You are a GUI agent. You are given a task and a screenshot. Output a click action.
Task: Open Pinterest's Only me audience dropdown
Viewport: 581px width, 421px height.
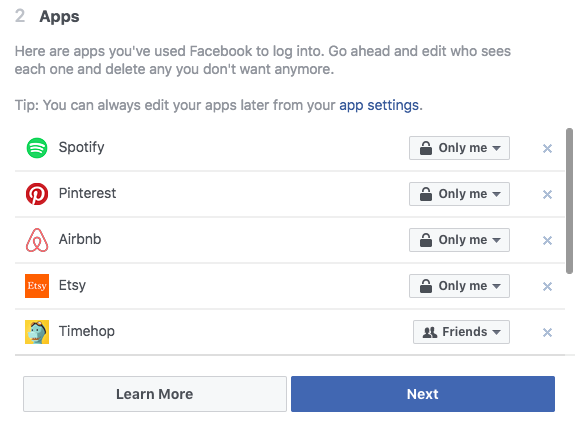point(459,194)
